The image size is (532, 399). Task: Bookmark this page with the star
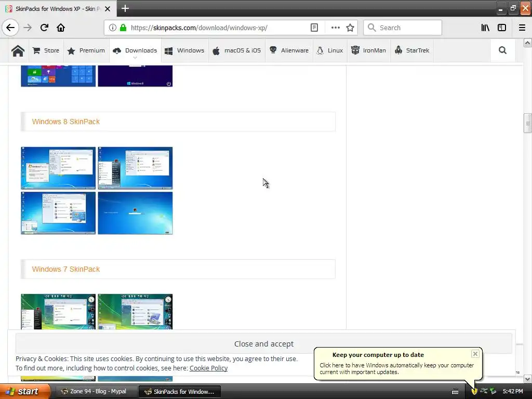pyautogui.click(x=350, y=28)
